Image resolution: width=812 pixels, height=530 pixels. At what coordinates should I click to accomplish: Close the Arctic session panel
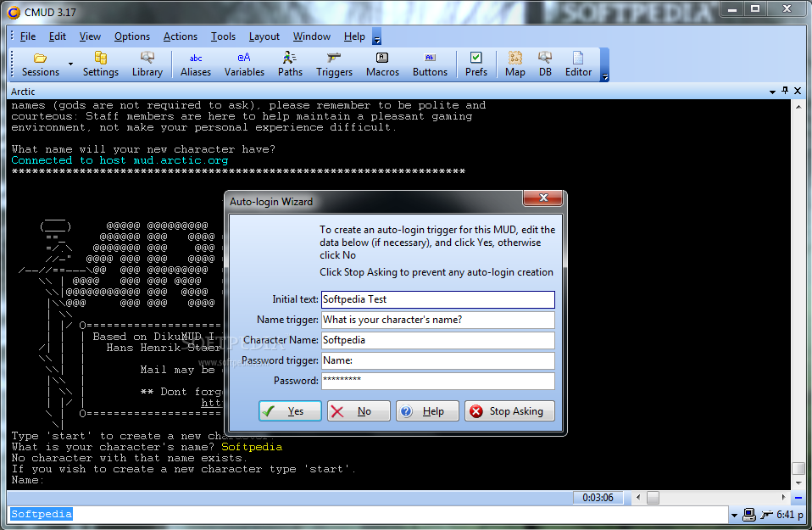pos(798,91)
